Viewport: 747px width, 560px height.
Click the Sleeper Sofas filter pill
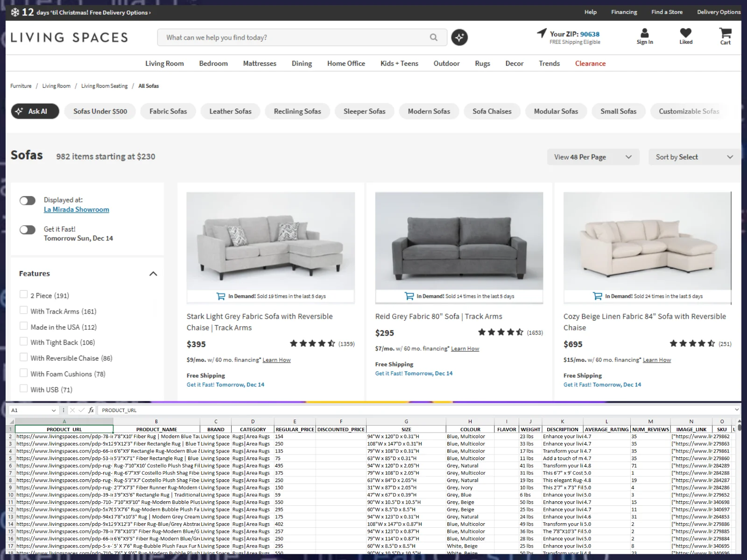click(x=365, y=111)
